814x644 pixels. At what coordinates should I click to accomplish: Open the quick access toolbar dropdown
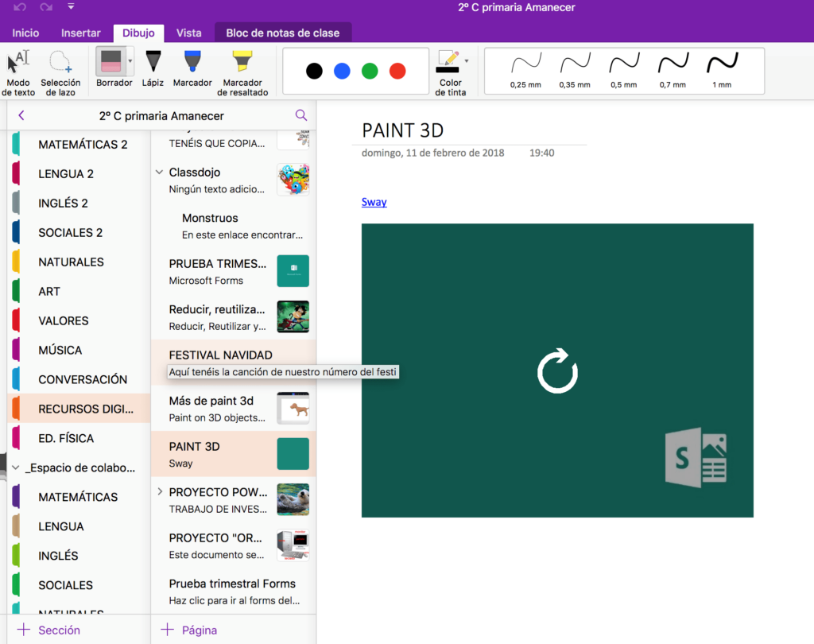(x=71, y=6)
